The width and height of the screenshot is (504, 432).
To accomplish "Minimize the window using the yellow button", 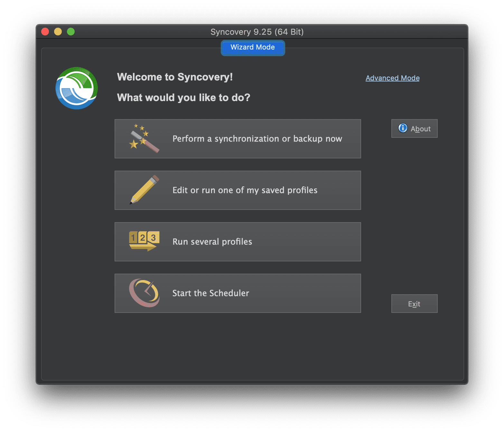I will [58, 32].
